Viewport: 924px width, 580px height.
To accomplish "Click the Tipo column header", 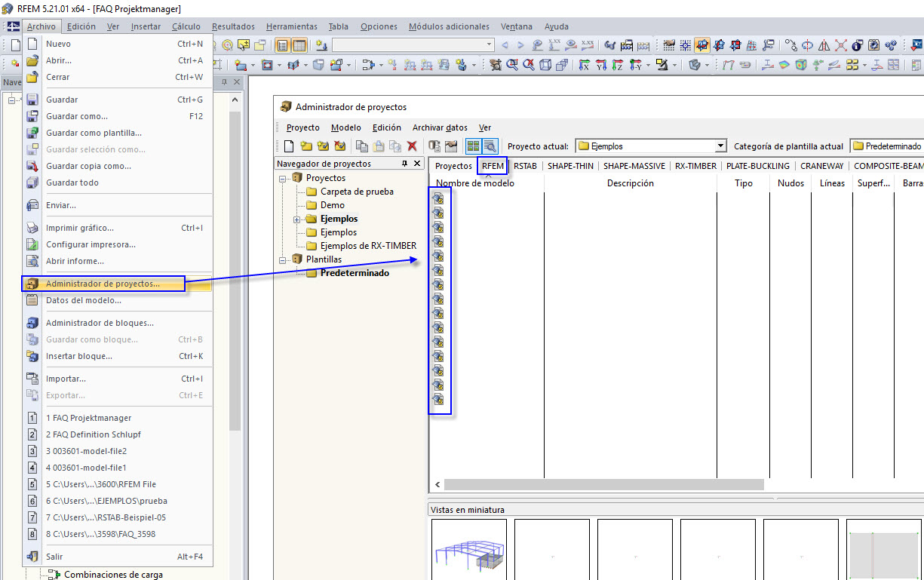I will click(744, 183).
